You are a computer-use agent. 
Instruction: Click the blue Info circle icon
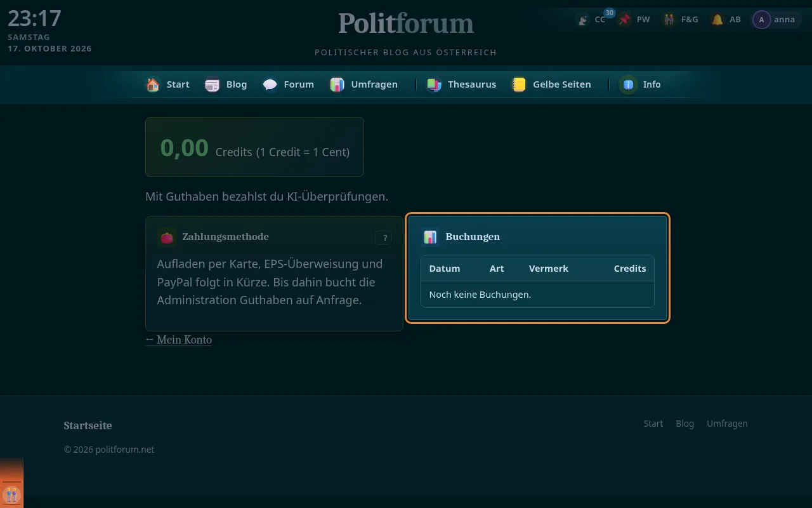tap(628, 84)
